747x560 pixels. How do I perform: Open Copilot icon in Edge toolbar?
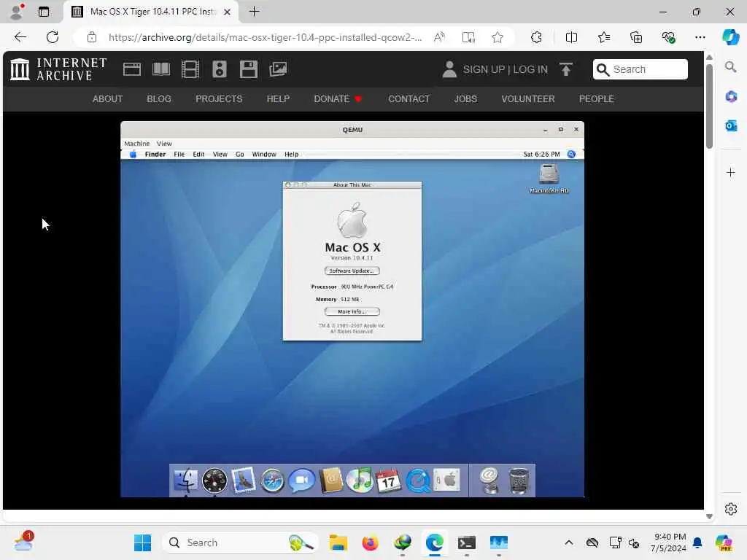pyautogui.click(x=730, y=37)
